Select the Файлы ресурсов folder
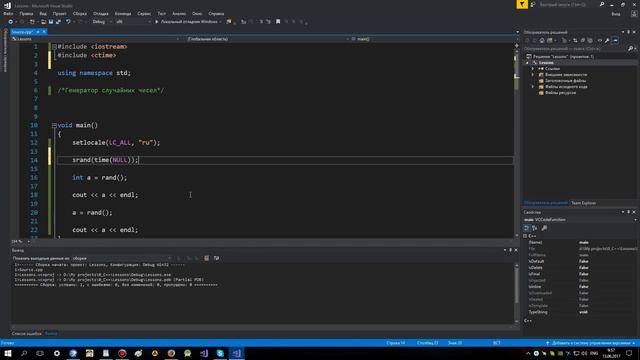 coord(560,93)
